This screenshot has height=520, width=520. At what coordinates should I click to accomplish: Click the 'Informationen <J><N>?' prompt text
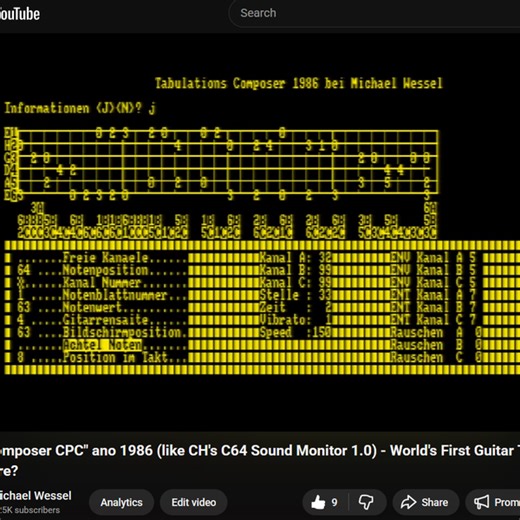tap(73, 108)
